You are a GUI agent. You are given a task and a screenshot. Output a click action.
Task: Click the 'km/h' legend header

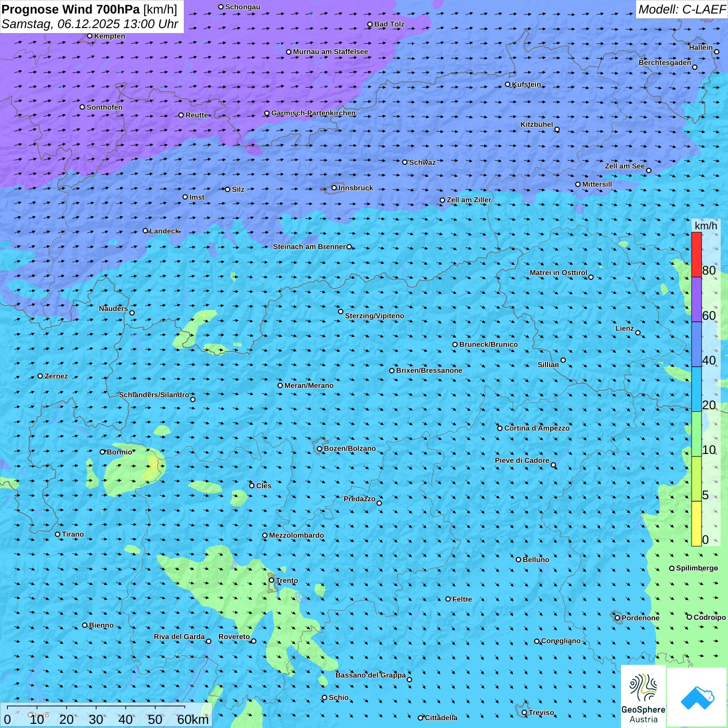pyautogui.click(x=706, y=226)
